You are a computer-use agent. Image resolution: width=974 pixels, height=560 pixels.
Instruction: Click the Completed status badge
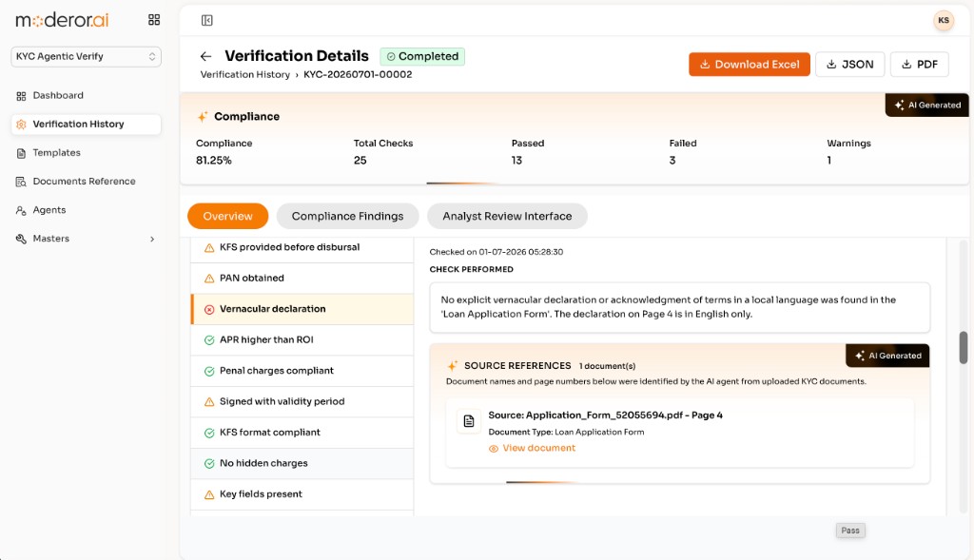422,56
